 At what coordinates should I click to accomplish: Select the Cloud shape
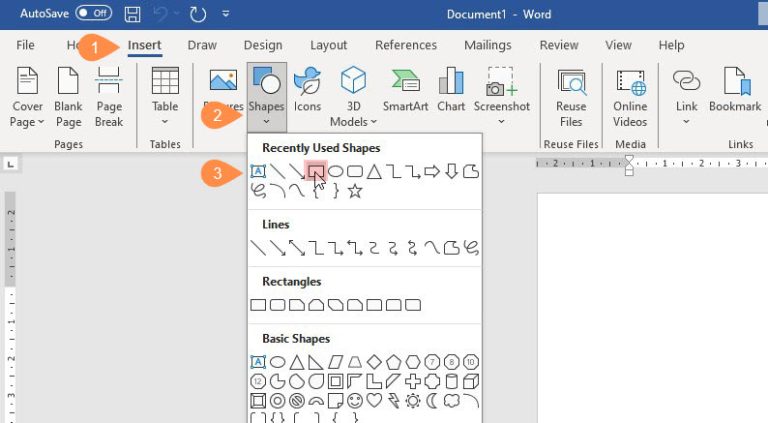pyautogui.click(x=452, y=400)
